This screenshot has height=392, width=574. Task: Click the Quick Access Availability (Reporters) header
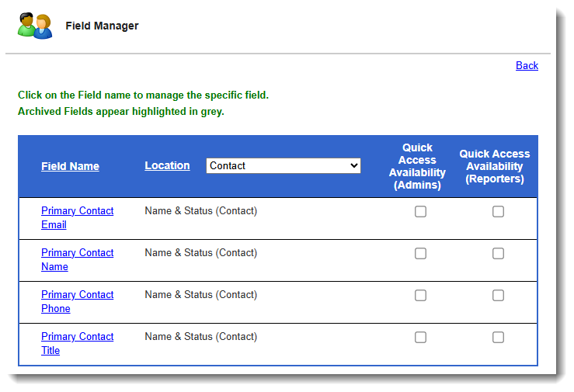tap(495, 166)
